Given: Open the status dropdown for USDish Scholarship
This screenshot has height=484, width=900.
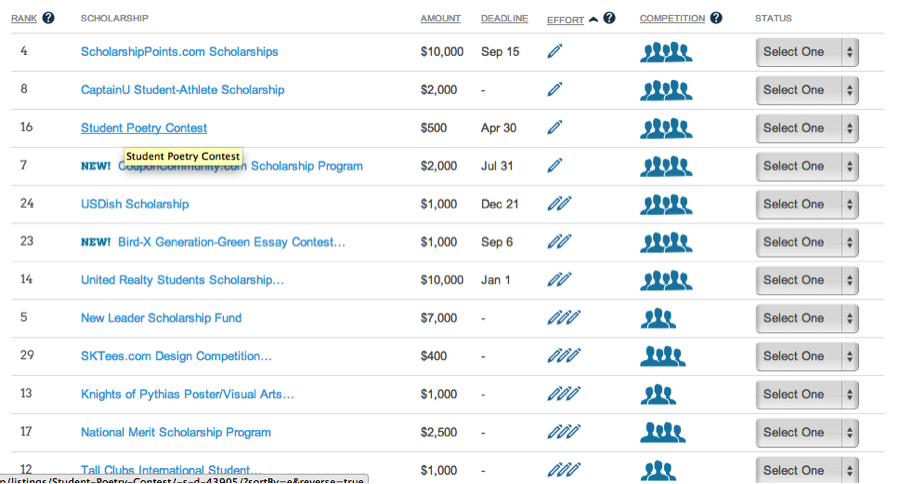Looking at the screenshot, I should point(807,204).
